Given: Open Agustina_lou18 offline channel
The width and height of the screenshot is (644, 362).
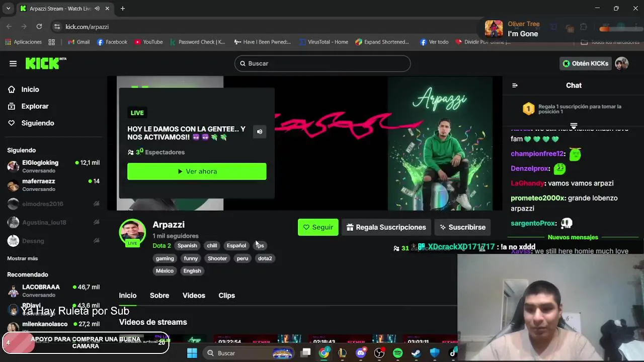Looking at the screenshot, I should click(53, 222).
